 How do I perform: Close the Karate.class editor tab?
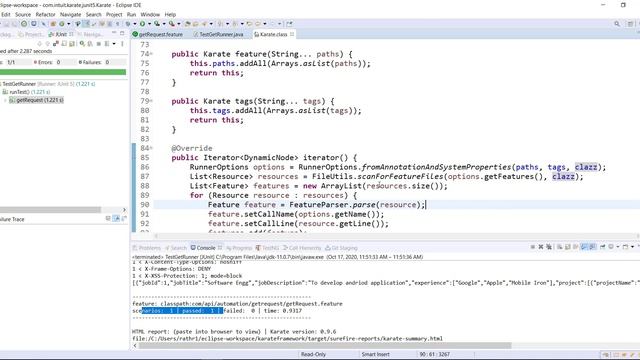tap(292, 34)
